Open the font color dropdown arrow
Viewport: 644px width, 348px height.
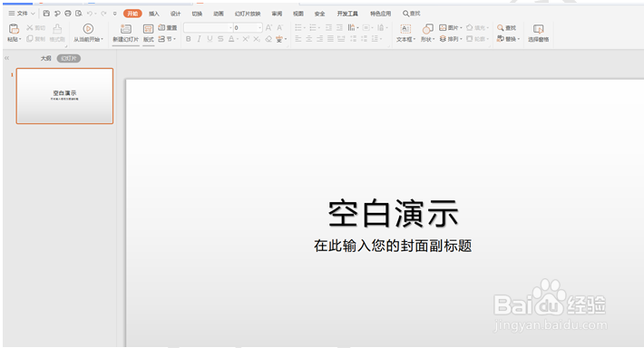click(238, 39)
